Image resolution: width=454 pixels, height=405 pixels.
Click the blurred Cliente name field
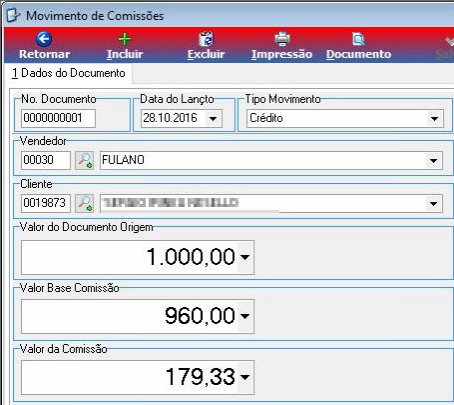[271, 203]
